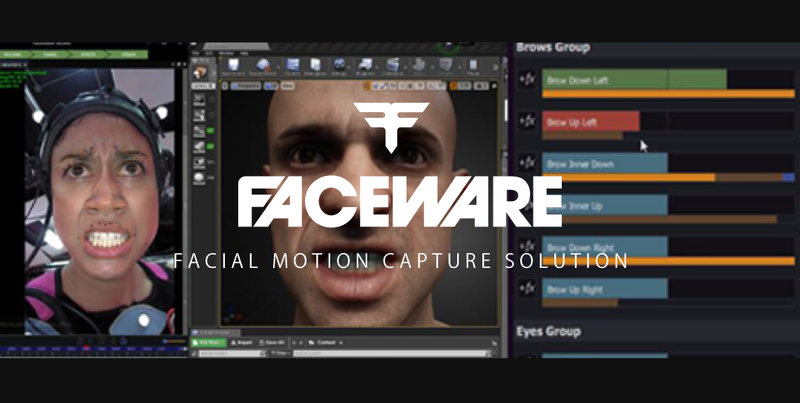800x403 pixels.
Task: Open the viewport options arrow left of Perspective
Action: tap(225, 86)
